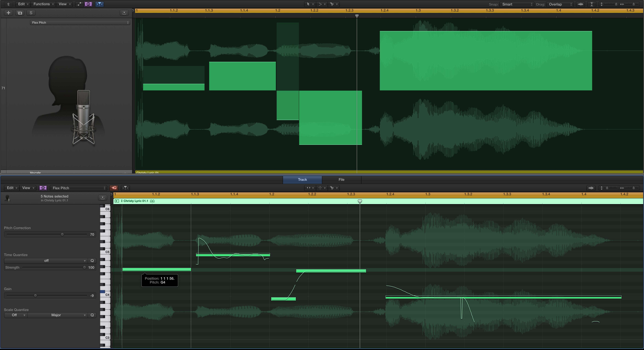
Task: Open the Snap mode dropdown set to Smart
Action: point(516,4)
